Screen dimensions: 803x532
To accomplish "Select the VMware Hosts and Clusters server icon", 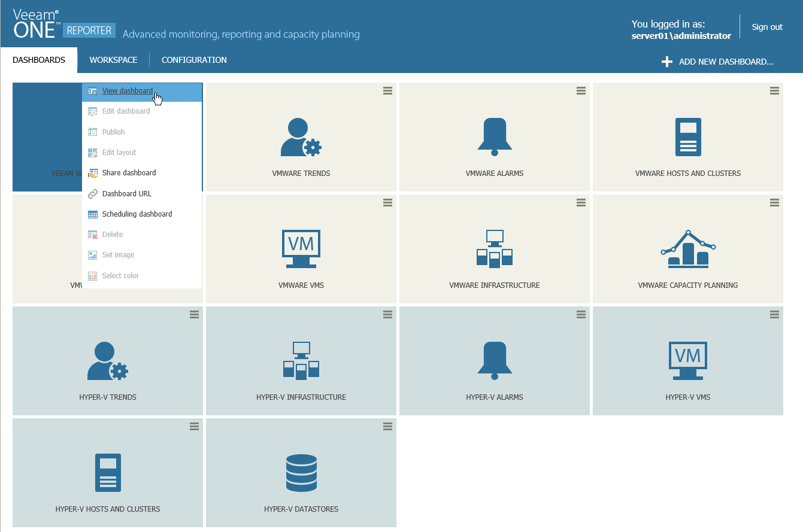I will 688,137.
